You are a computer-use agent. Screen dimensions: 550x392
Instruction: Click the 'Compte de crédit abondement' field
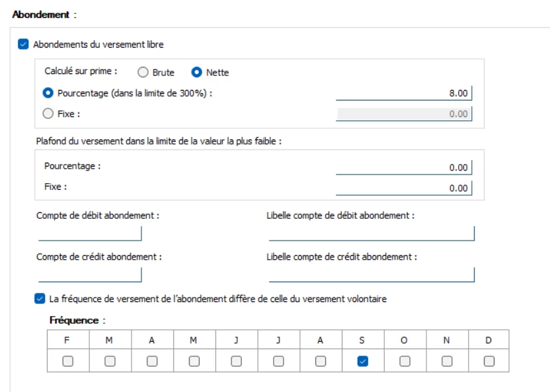pyautogui.click(x=90, y=274)
